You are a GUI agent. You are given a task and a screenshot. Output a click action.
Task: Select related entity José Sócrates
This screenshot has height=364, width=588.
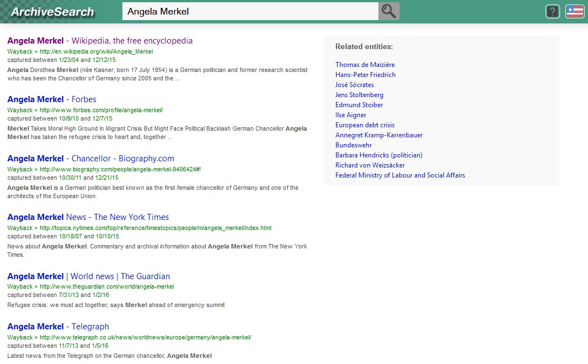(354, 85)
